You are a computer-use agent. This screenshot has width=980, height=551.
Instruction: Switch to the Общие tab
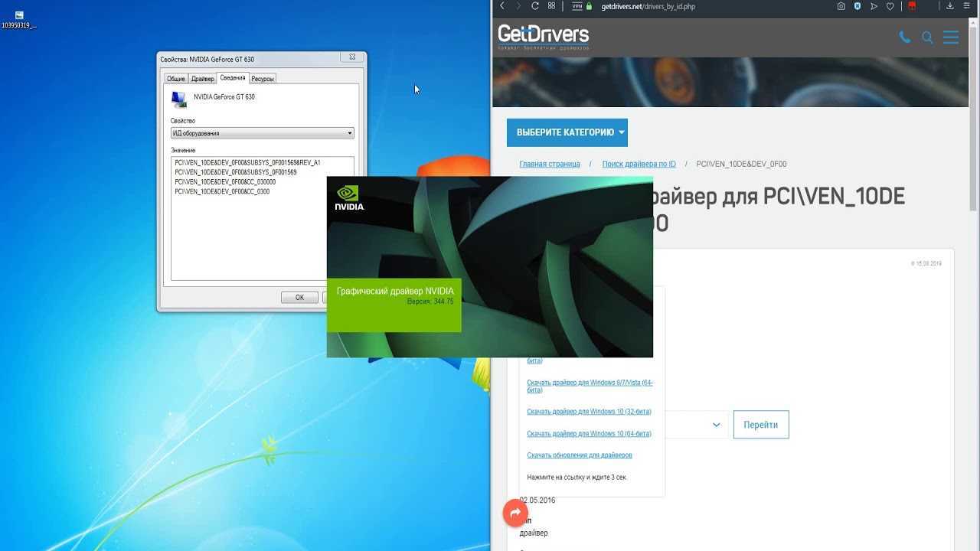point(176,79)
